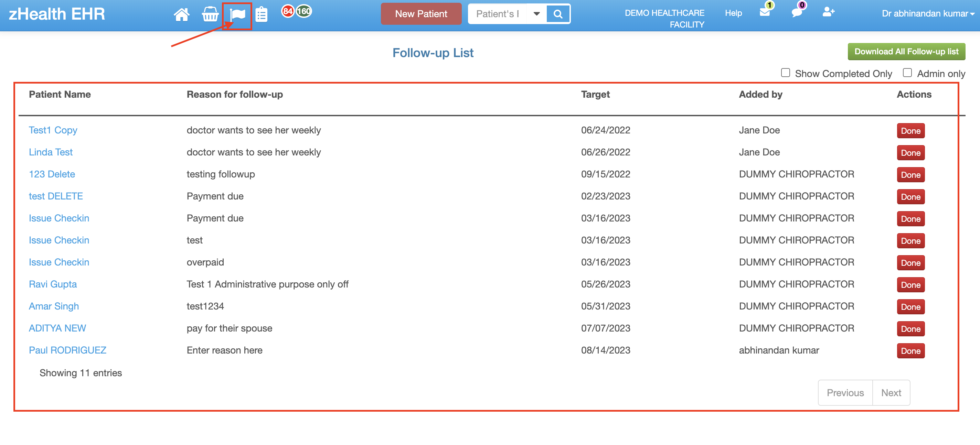This screenshot has width=980, height=445.
Task: Enable Show Completed Only checkbox
Action: 785,73
